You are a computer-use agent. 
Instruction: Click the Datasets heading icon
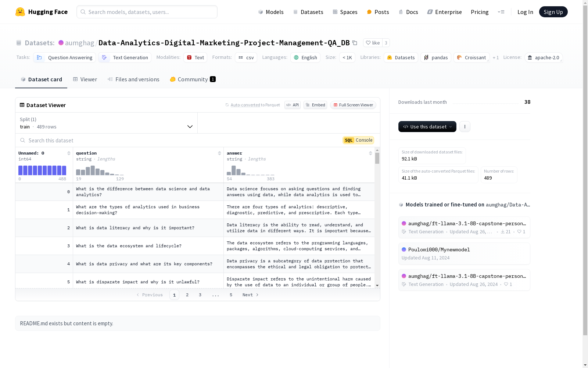(19, 43)
